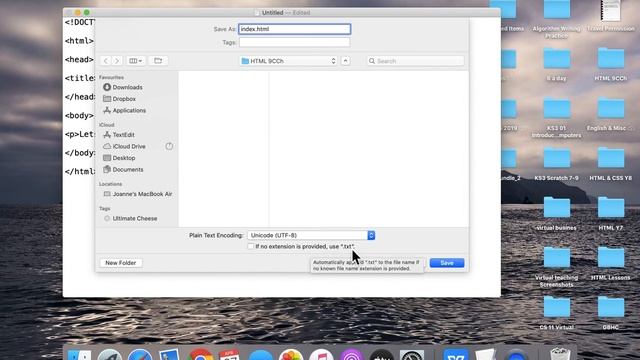The image size is (640, 360).
Task: Select the HTML Lessons desktop folder
Action: click(x=611, y=264)
